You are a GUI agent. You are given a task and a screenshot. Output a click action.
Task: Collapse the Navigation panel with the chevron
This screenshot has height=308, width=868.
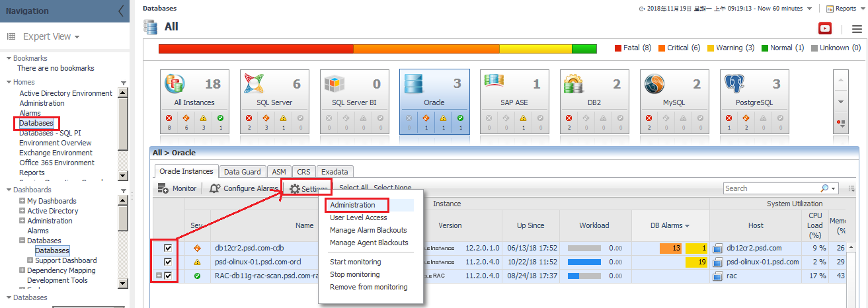(x=120, y=11)
